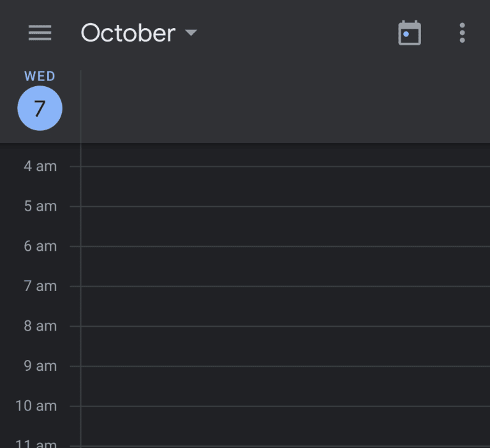Create event in 10 am slot

point(285,426)
